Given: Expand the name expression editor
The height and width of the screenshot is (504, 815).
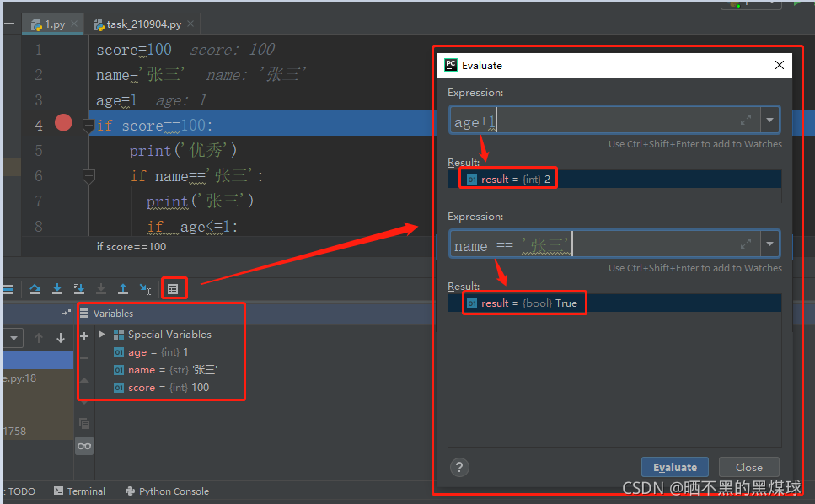Looking at the screenshot, I should click(746, 244).
